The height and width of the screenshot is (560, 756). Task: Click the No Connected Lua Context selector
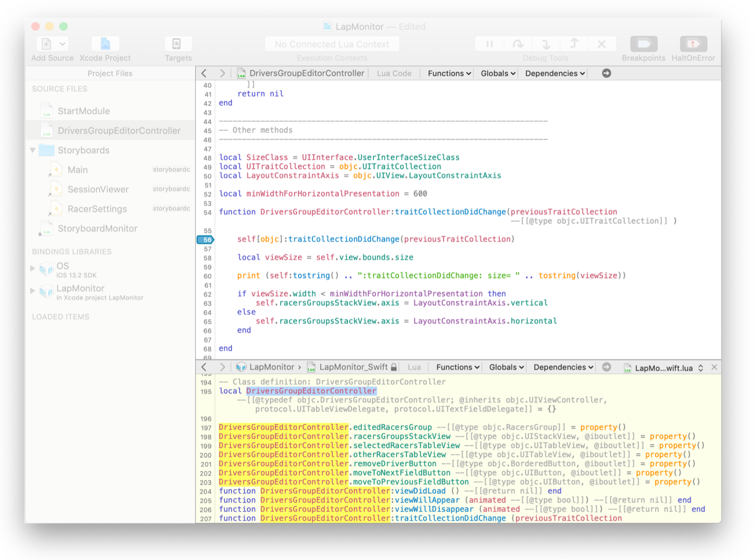pyautogui.click(x=332, y=44)
